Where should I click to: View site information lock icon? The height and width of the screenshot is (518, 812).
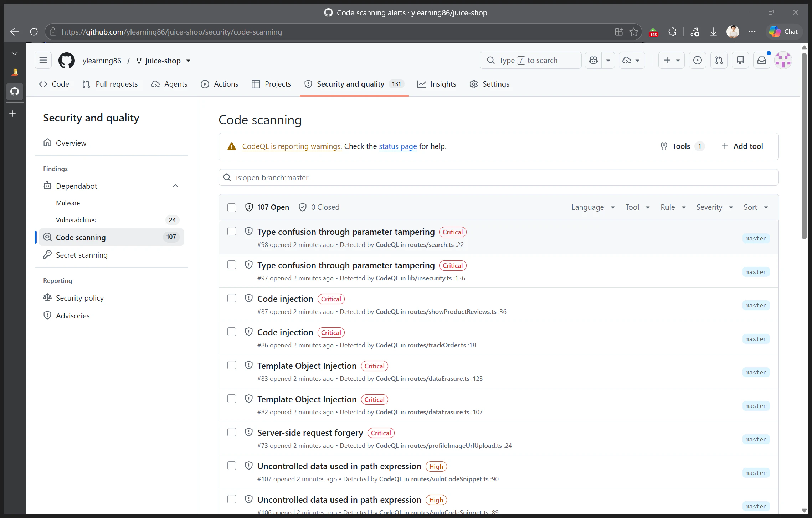coord(53,32)
